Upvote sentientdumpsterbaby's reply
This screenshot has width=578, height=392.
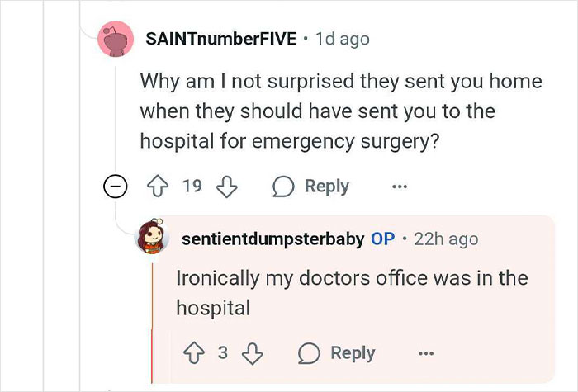pyautogui.click(x=194, y=353)
